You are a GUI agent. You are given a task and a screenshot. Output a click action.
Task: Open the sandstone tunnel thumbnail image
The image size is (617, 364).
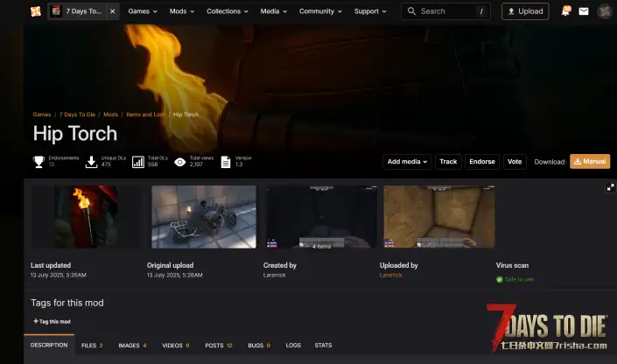(x=439, y=217)
